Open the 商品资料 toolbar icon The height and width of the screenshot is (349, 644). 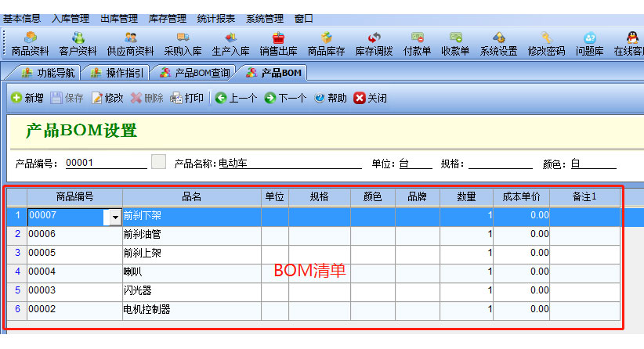[x=31, y=44]
